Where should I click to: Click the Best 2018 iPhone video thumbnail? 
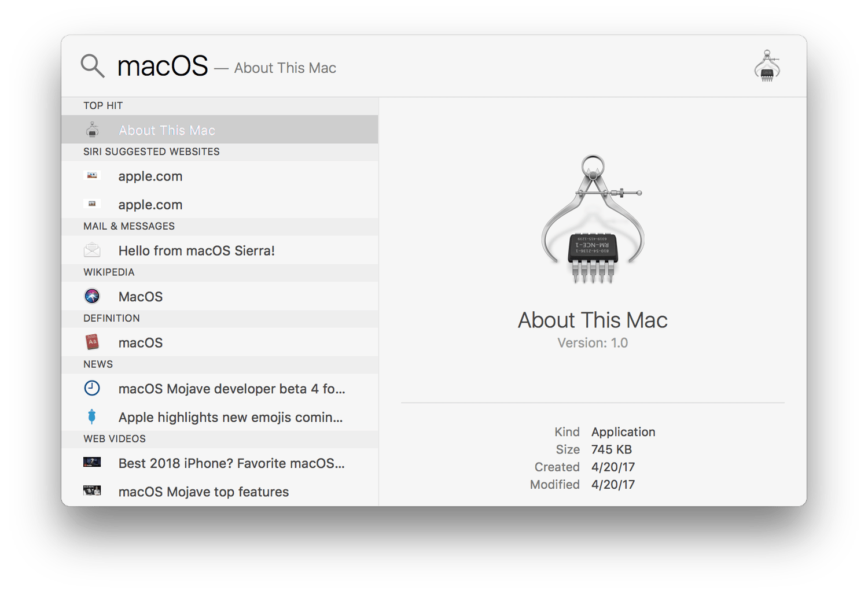point(92,462)
